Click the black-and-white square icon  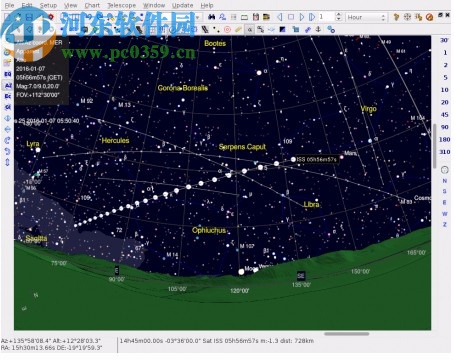[x=283, y=30]
